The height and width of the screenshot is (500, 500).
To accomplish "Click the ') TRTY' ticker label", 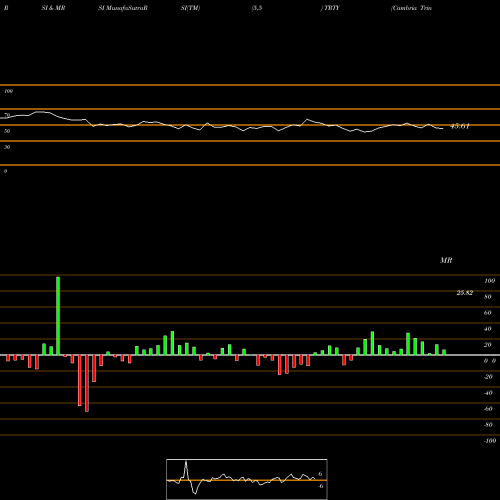I will pos(330,8).
